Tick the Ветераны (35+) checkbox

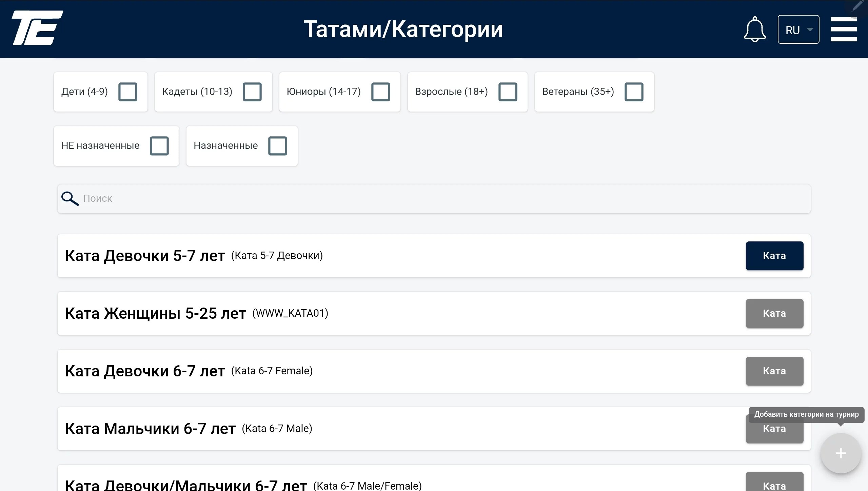click(x=634, y=92)
